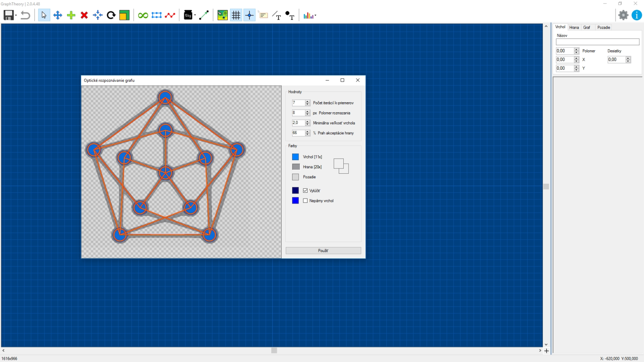Open settings via the gear icon
The width and height of the screenshot is (644, 362).
point(624,15)
